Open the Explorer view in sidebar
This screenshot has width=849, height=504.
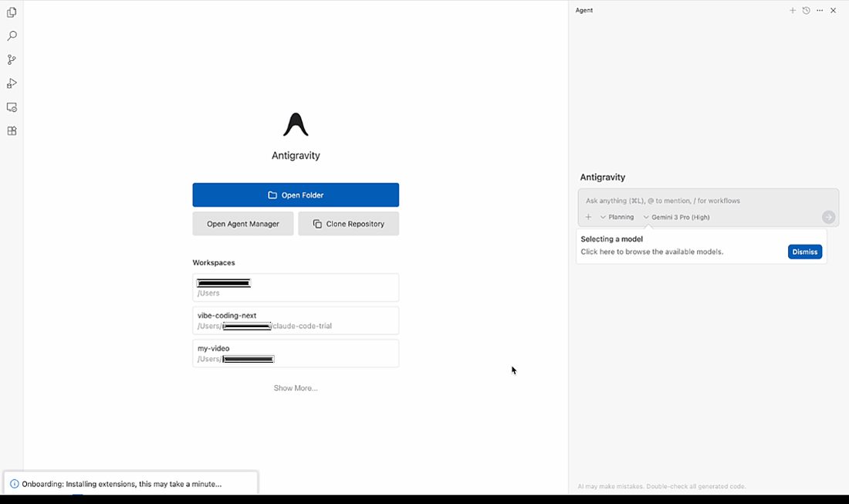click(12, 12)
